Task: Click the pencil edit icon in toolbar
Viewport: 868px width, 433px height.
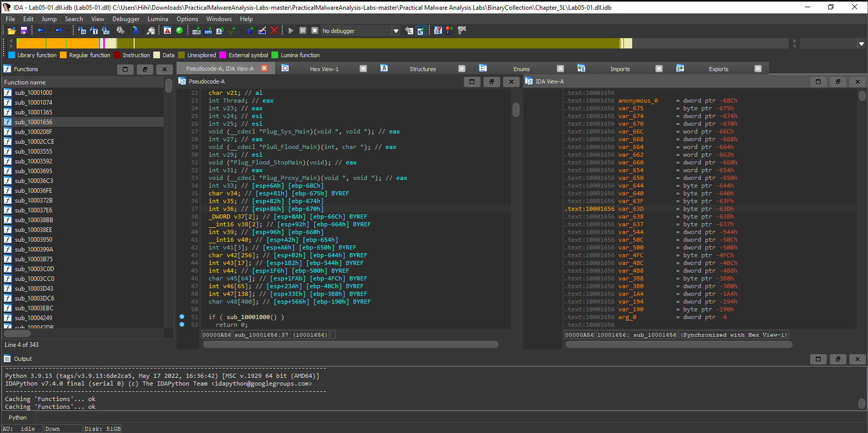Action: click(262, 31)
